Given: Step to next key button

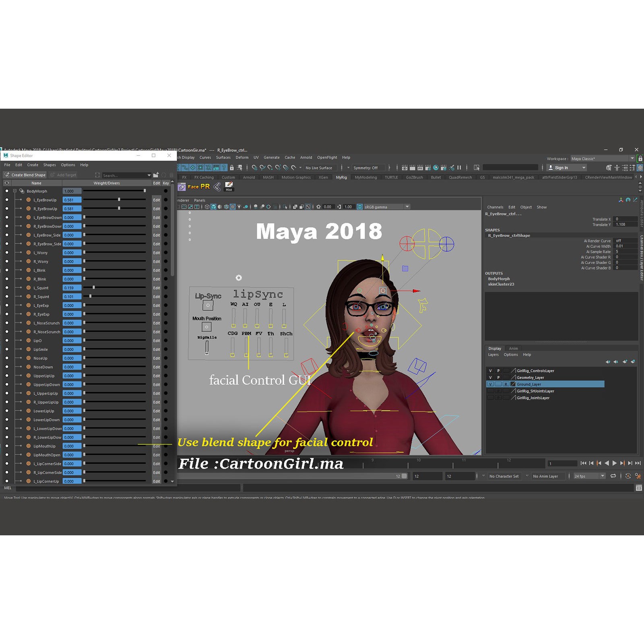Looking at the screenshot, I should (x=622, y=463).
